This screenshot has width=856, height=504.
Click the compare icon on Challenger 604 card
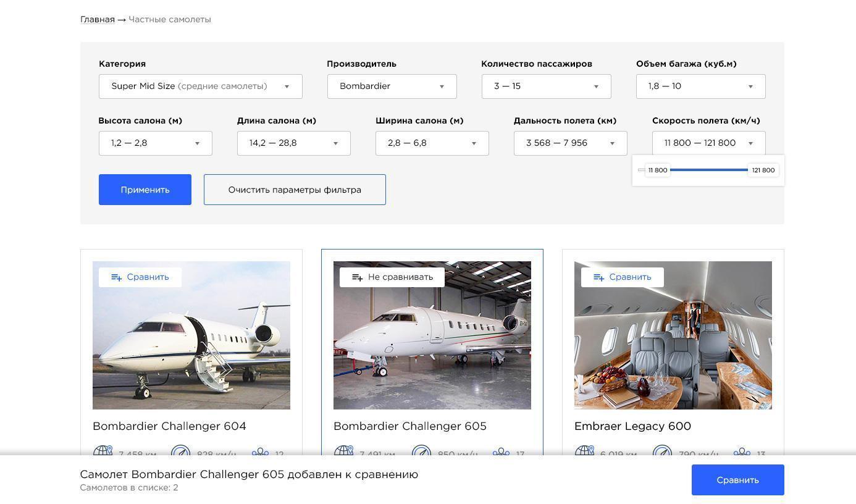point(116,277)
